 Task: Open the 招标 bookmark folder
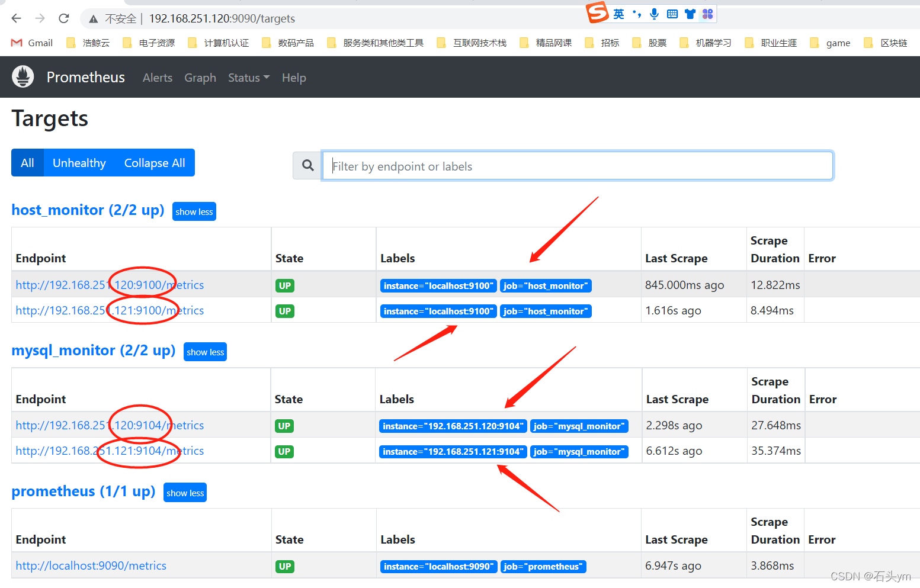tap(602, 43)
